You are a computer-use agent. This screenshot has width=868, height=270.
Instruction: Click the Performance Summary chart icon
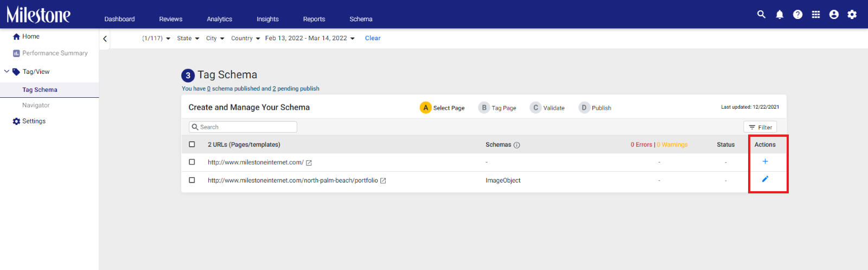coord(16,53)
